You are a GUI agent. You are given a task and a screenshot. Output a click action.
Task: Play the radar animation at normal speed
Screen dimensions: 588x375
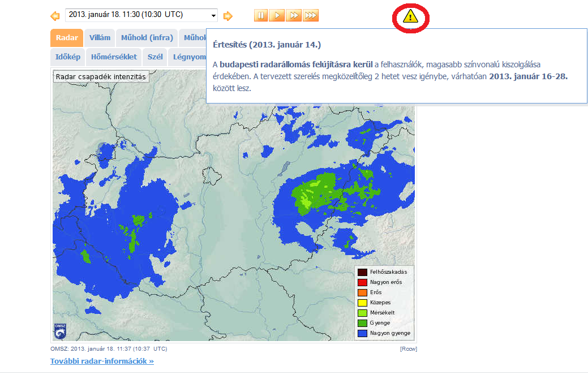[277, 15]
